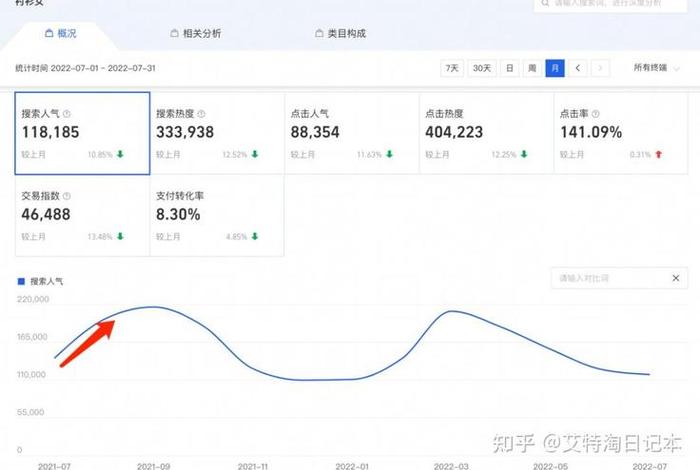
Task: Open help icon beside 搜索人气
Action: [67, 114]
